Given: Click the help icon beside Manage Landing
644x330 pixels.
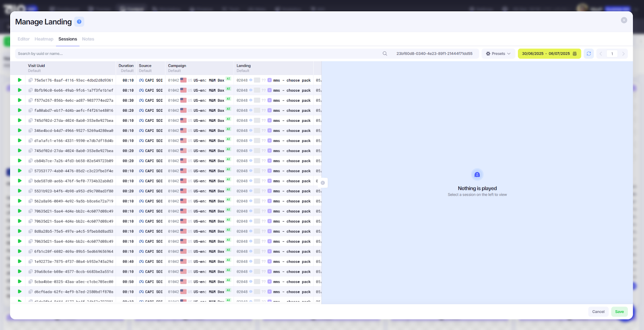Looking at the screenshot, I should (x=79, y=22).
